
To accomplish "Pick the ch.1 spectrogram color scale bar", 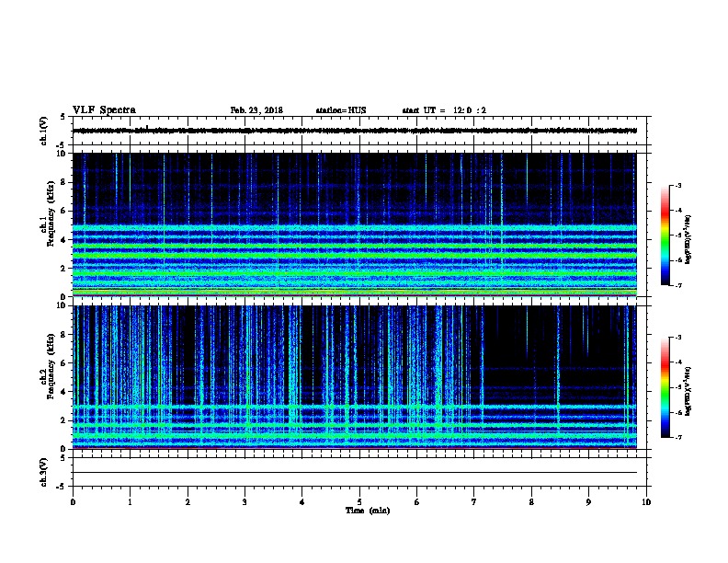I will coord(665,236).
